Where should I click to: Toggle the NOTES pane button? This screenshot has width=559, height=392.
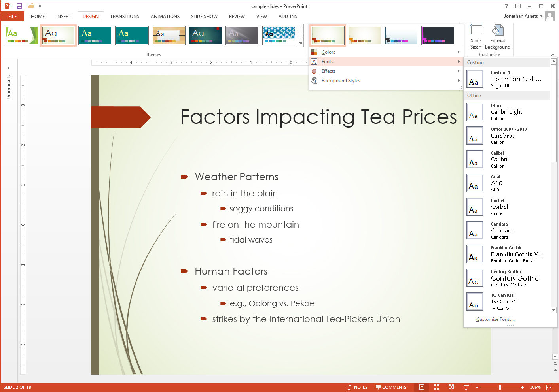(x=358, y=387)
